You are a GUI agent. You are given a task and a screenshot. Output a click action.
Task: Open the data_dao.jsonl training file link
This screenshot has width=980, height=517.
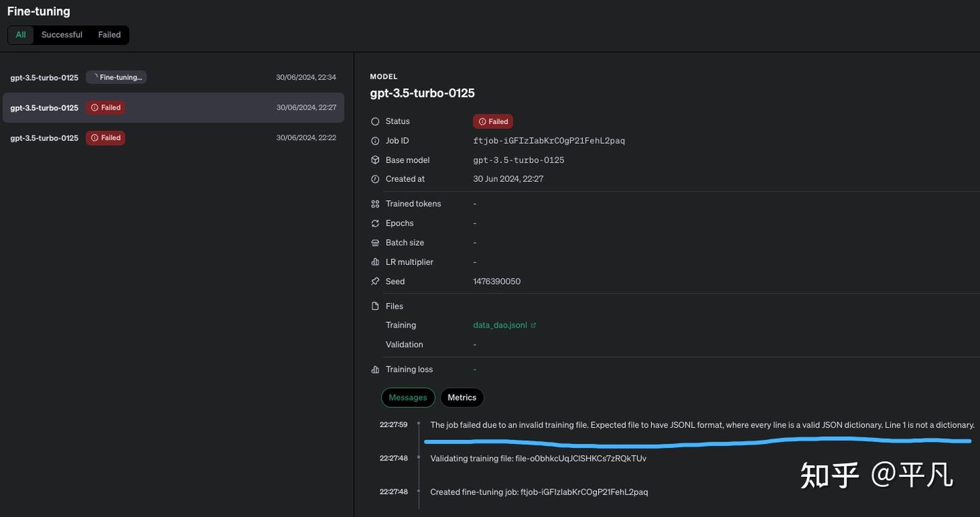(500, 326)
